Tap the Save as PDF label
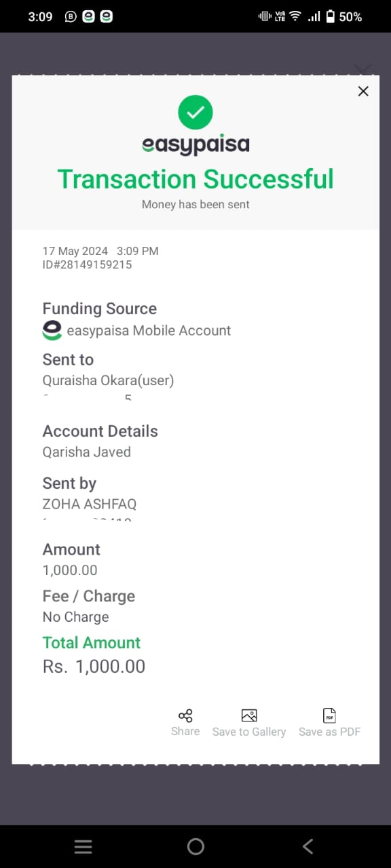This screenshot has height=868, width=391. point(329,732)
